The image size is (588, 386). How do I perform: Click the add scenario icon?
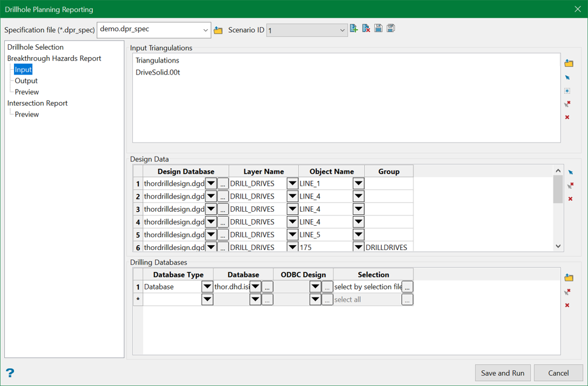click(354, 29)
